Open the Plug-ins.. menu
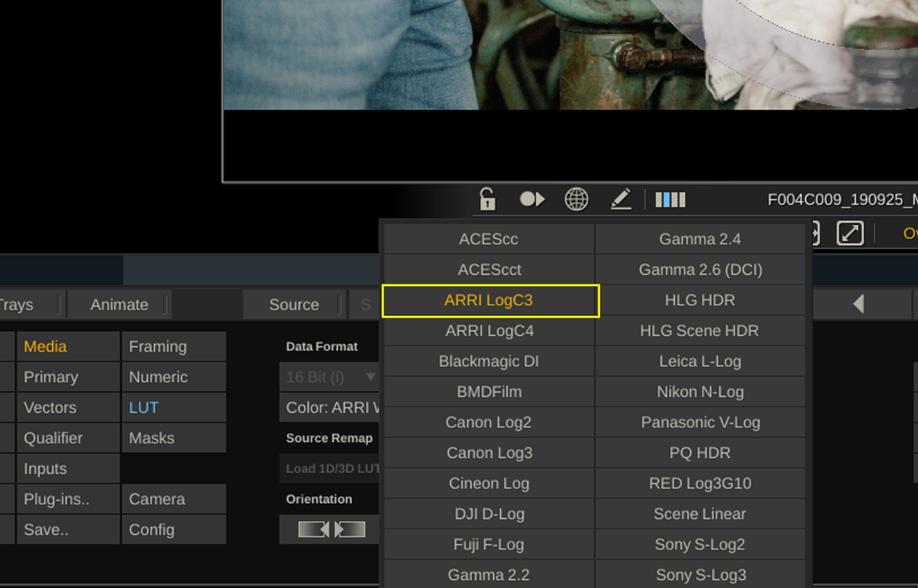918x588 pixels. coord(68,499)
